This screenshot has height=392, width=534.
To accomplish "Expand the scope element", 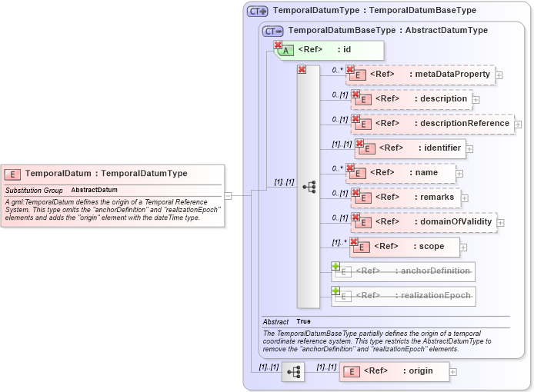I will pos(463,247).
